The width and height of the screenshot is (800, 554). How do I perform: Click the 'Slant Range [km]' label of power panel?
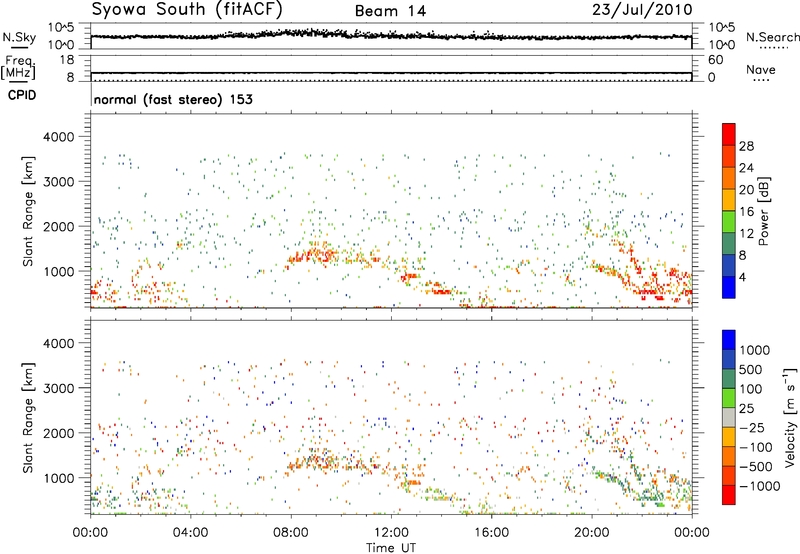28,211
